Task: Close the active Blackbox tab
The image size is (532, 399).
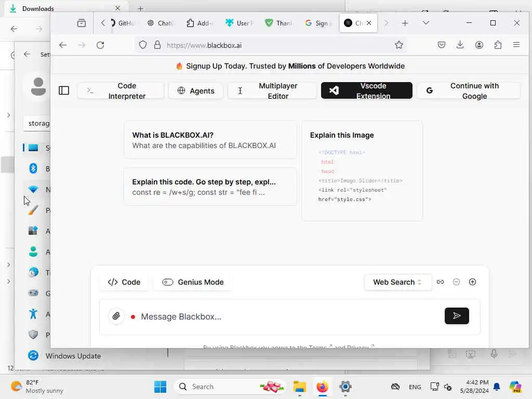Action: [369, 23]
